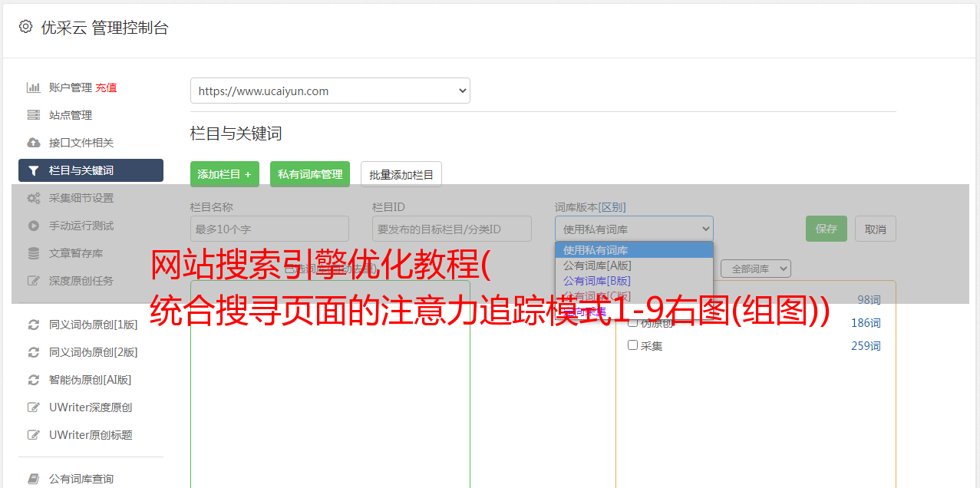Click the play icon for 手动运行测试

pos(34,226)
